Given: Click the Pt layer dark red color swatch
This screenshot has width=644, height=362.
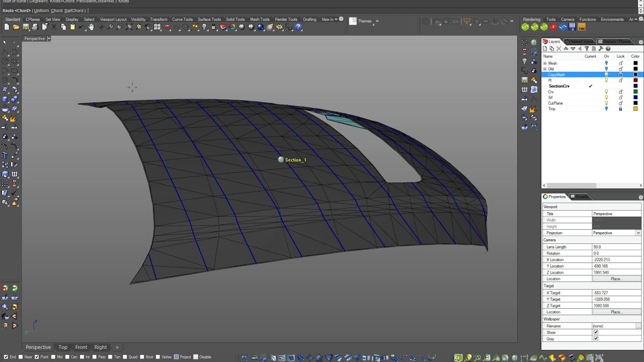Looking at the screenshot, I should [x=636, y=80].
